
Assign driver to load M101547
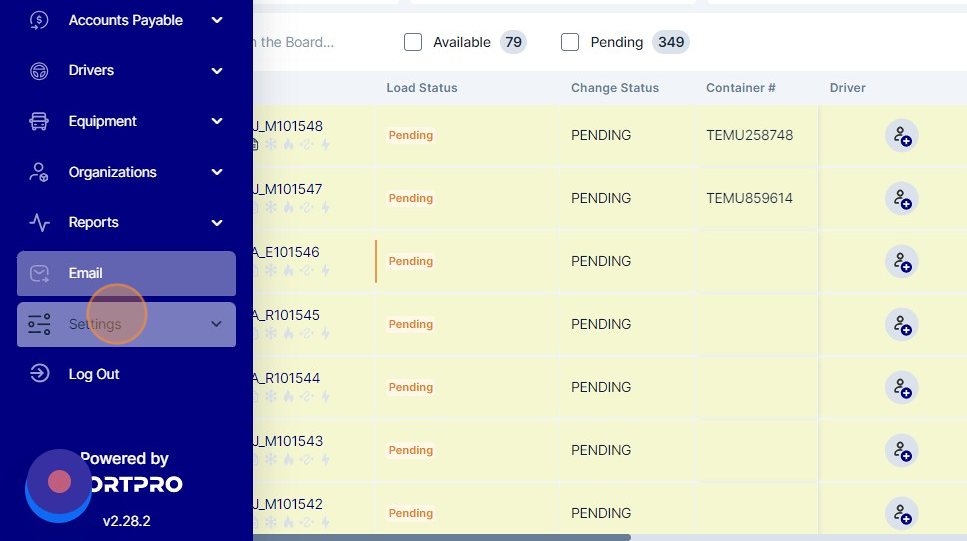coord(902,199)
